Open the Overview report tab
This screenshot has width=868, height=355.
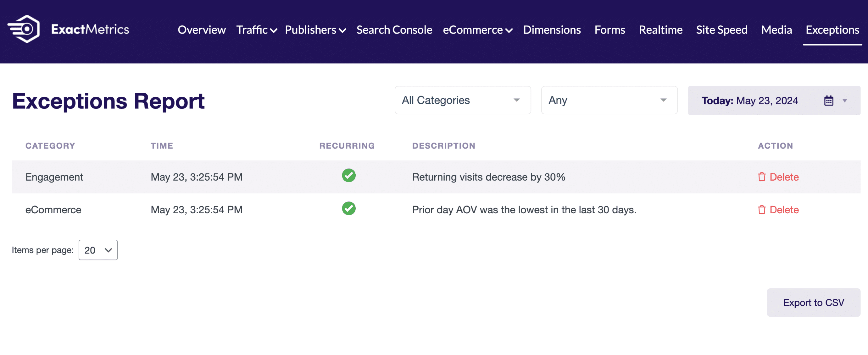[202, 30]
